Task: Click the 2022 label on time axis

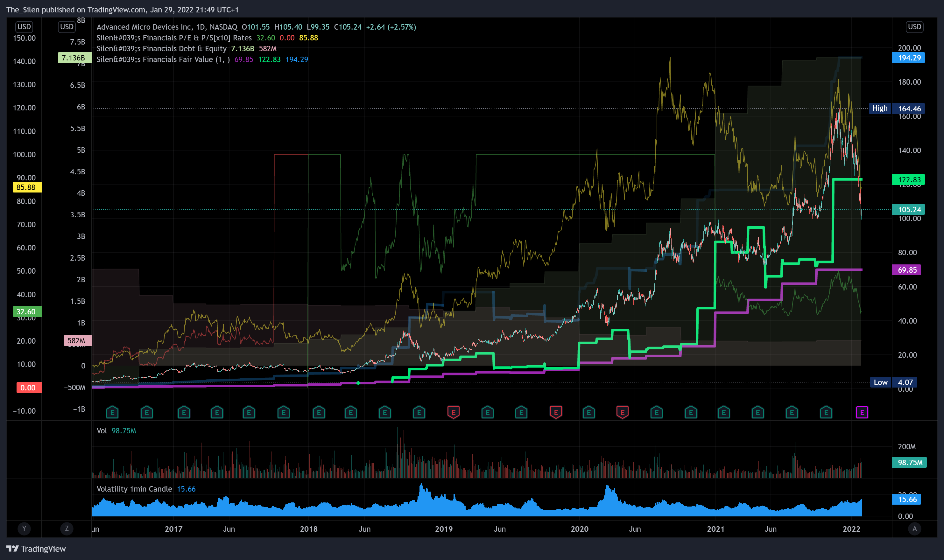Action: click(x=851, y=529)
